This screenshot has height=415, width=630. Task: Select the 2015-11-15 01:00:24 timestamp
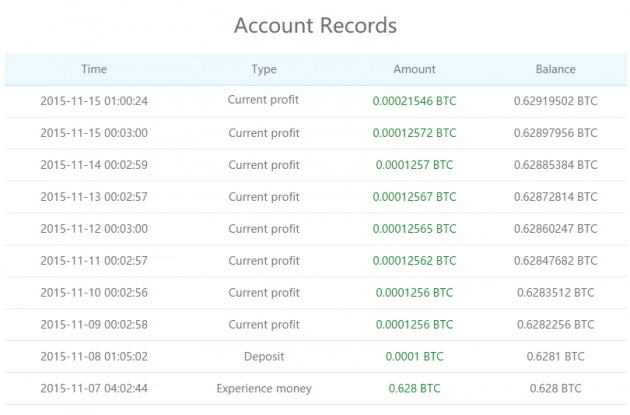pyautogui.click(x=94, y=101)
